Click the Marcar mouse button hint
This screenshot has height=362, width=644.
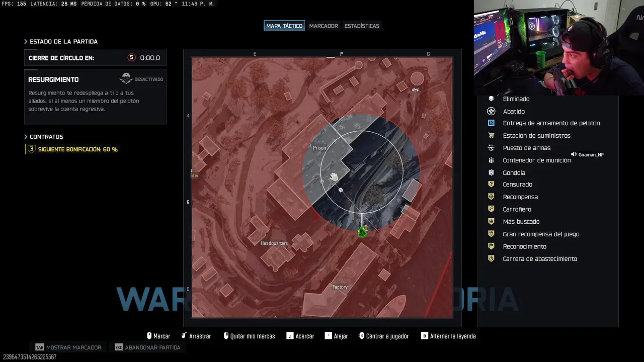[x=158, y=336]
